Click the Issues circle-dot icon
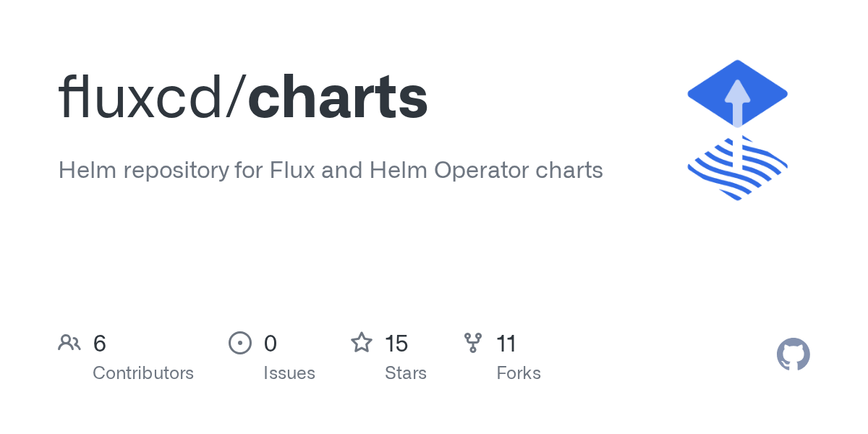 tap(240, 343)
